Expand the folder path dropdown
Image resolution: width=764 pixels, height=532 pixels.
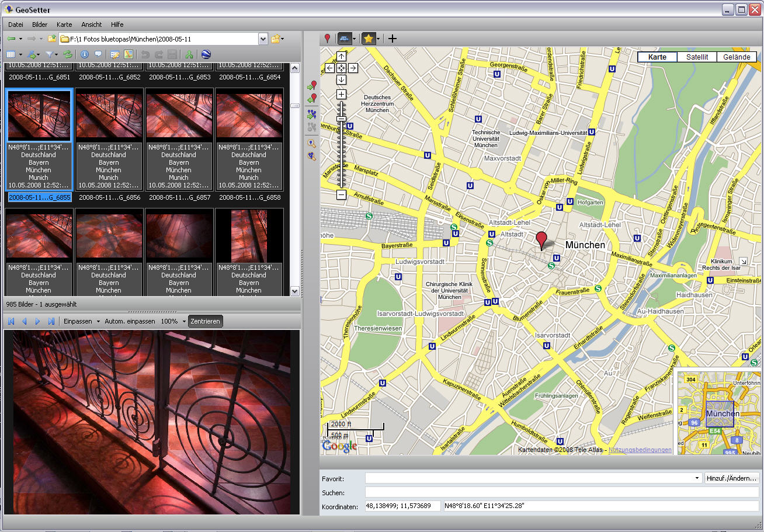pyautogui.click(x=262, y=39)
